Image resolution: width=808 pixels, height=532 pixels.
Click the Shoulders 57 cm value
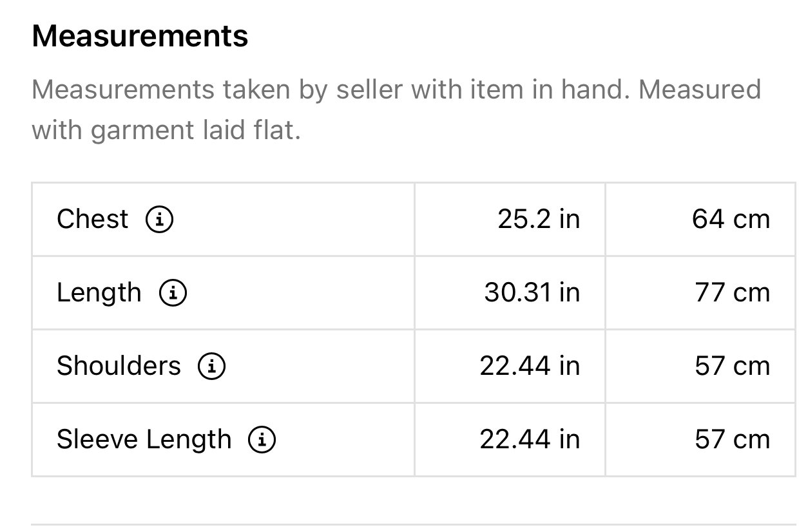click(x=733, y=366)
